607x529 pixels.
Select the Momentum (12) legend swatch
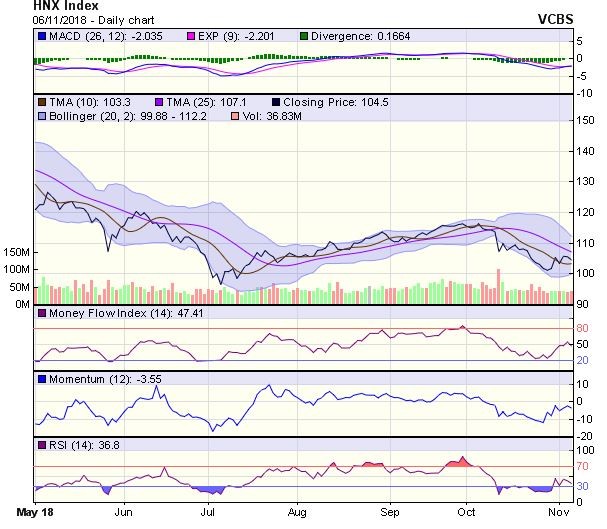pyautogui.click(x=41, y=379)
